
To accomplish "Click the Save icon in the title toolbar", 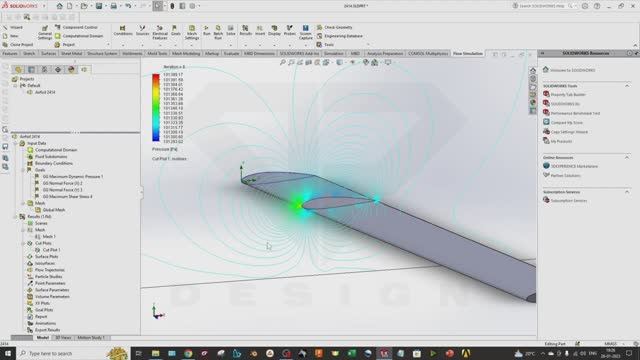I will [99, 6].
